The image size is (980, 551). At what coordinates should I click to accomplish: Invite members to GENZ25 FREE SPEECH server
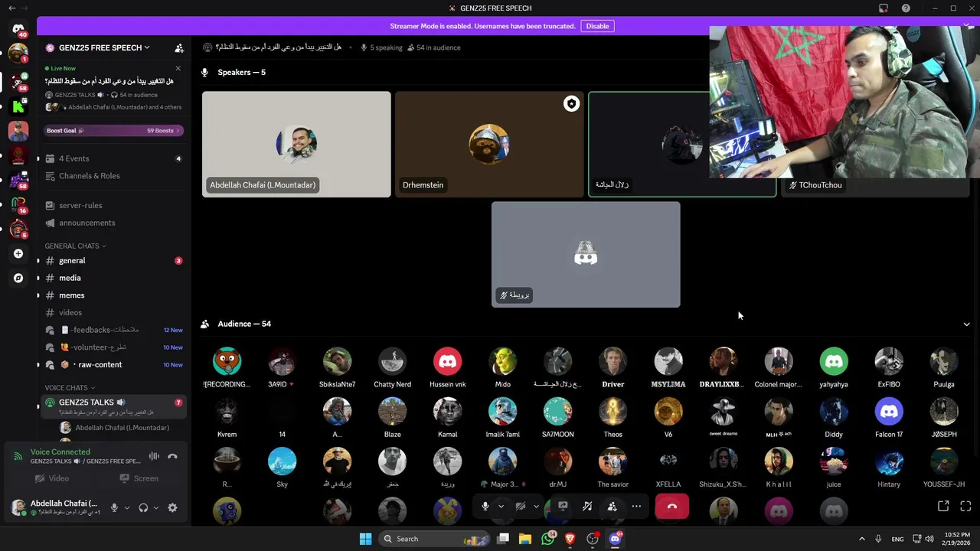click(x=179, y=47)
